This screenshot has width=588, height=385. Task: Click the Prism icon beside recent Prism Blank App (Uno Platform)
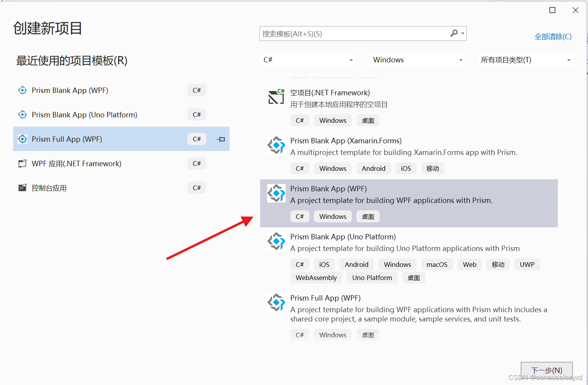(x=22, y=115)
